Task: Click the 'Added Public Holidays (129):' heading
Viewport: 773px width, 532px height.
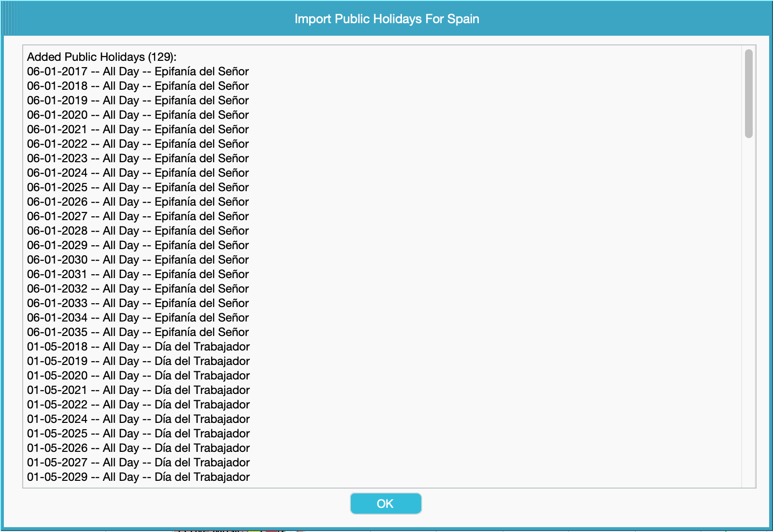Action: click(102, 57)
